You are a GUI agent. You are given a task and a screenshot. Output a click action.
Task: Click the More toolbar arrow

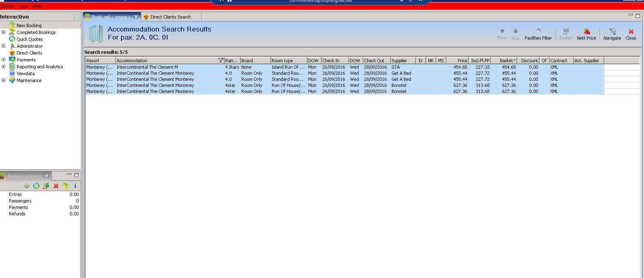pos(502,34)
